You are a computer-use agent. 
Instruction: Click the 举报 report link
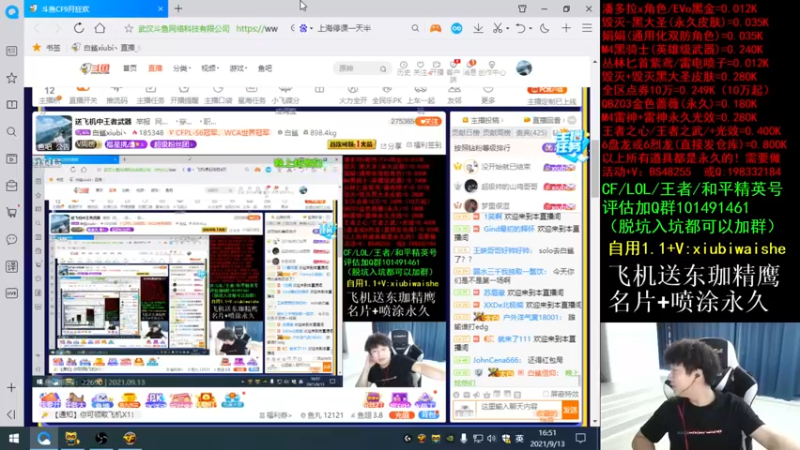point(143,121)
